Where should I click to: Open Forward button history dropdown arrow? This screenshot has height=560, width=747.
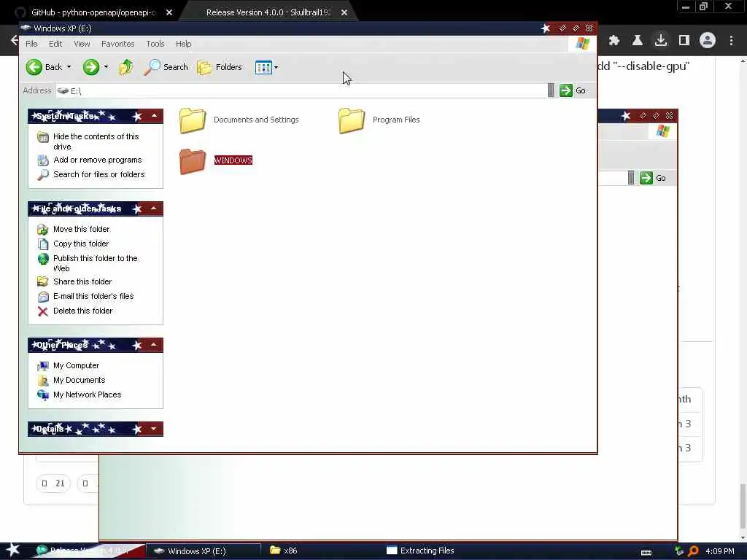coord(106,67)
